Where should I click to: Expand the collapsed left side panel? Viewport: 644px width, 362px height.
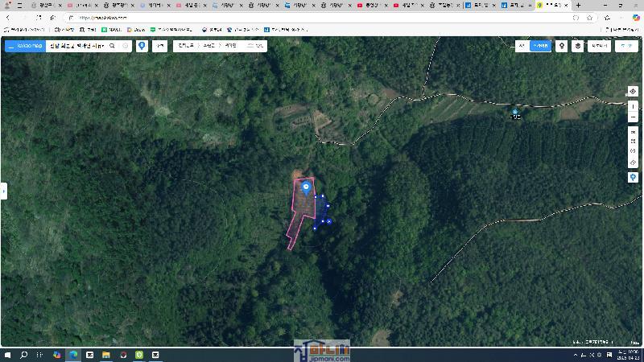[x=4, y=191]
